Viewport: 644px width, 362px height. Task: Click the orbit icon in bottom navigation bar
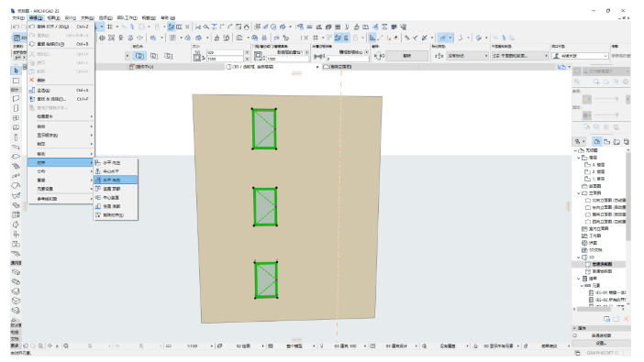point(50,346)
